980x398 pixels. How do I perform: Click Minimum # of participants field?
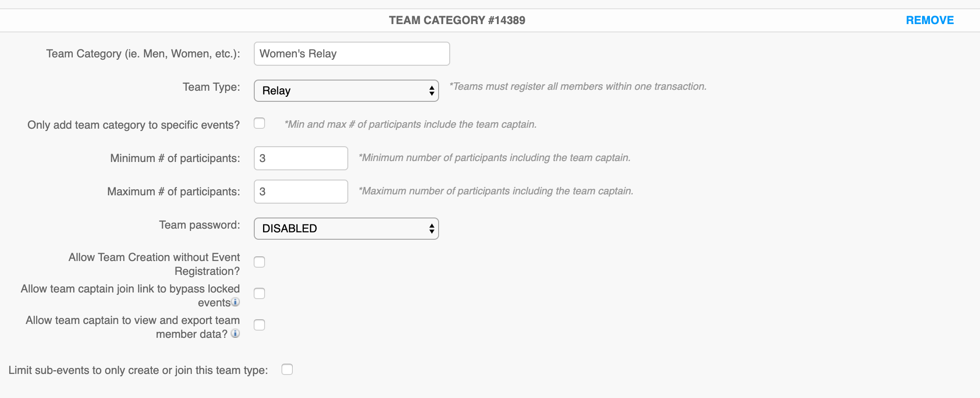(301, 158)
